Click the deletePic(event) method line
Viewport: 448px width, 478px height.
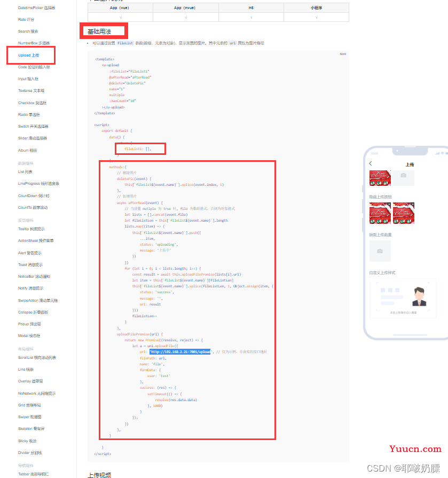point(134,179)
